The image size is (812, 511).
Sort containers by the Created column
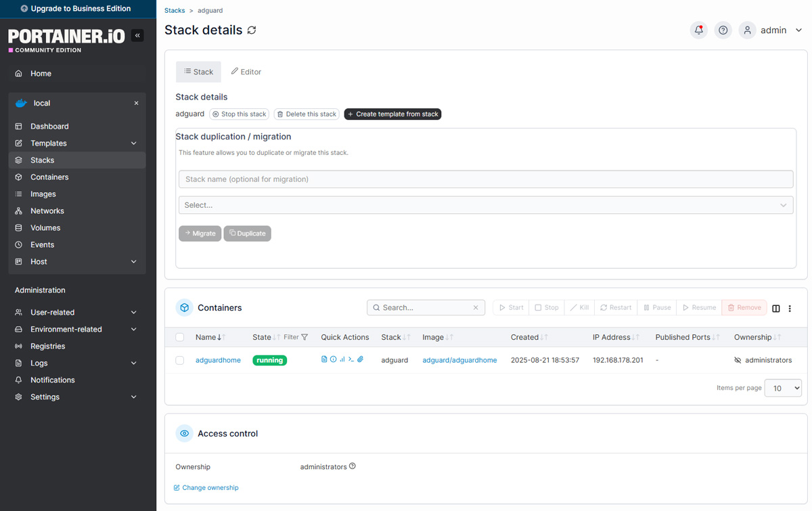point(529,337)
